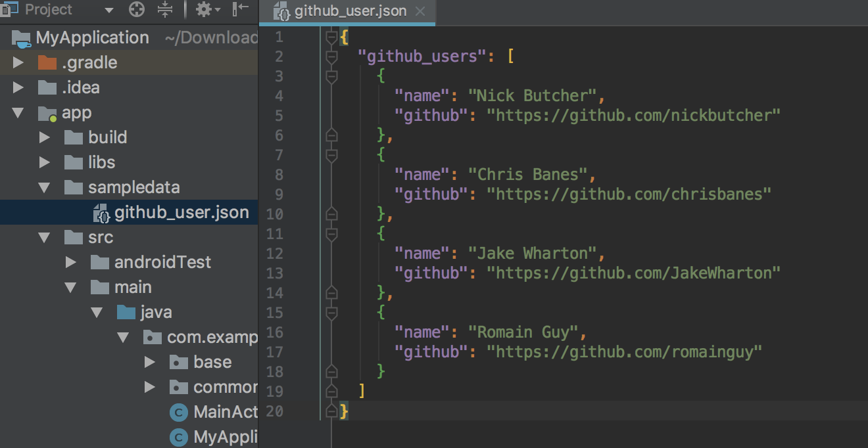868x448 pixels.
Task: Click line number 12 in the gutter
Action: coord(276,253)
